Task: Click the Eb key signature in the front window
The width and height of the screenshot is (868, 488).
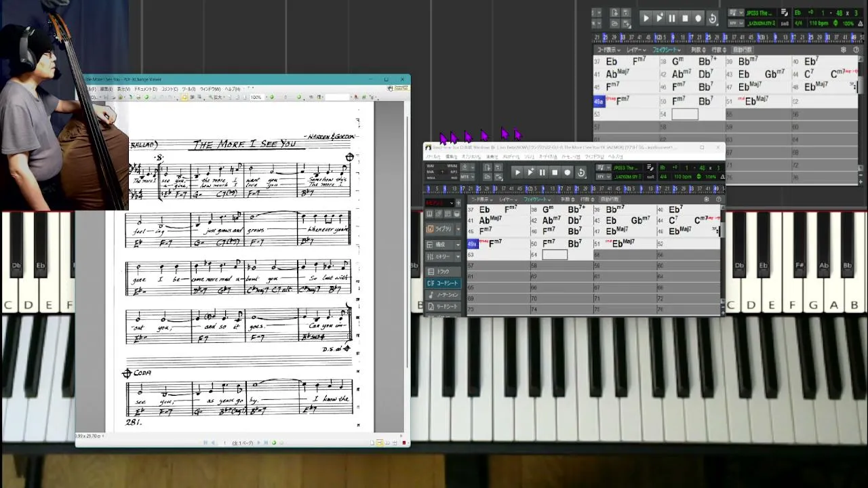Action: click(664, 167)
